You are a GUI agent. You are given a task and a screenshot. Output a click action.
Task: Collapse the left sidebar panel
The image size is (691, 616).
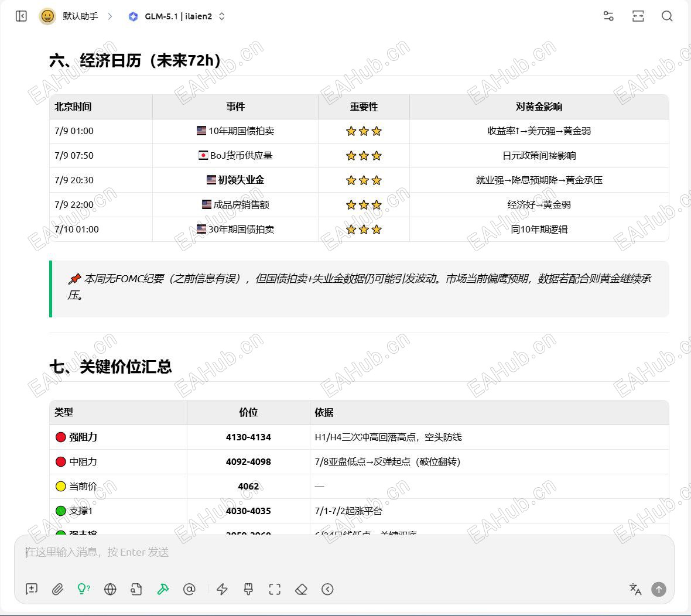(21, 16)
